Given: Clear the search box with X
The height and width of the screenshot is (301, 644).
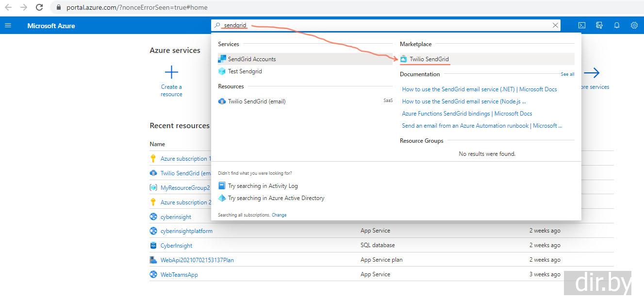Looking at the screenshot, I should click(x=555, y=25).
